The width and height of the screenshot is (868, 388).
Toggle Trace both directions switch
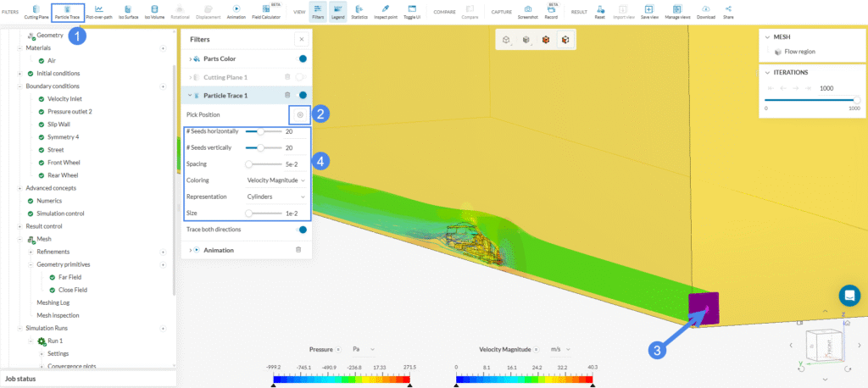pos(301,230)
